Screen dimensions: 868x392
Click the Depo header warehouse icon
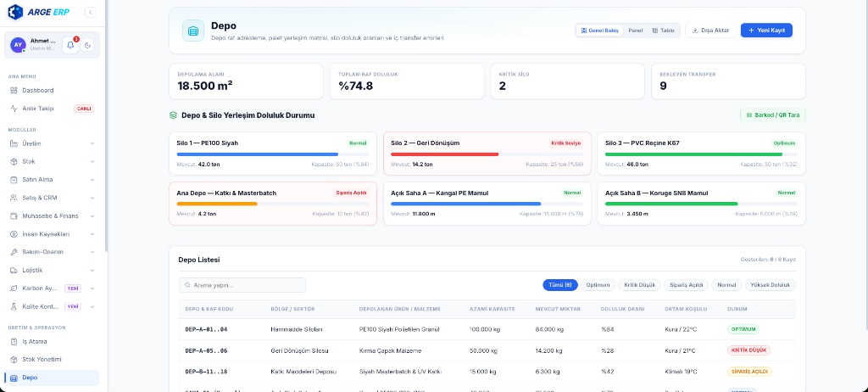coord(193,31)
